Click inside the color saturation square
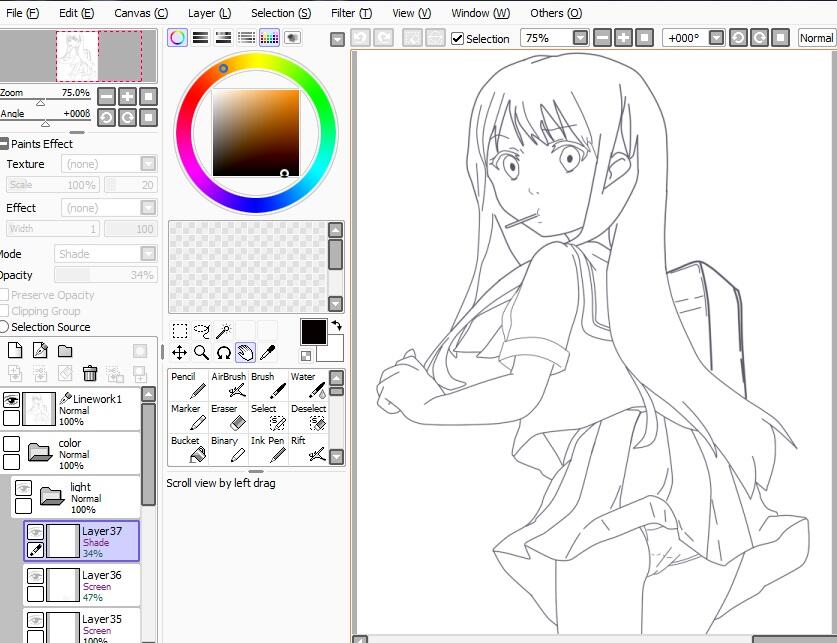 pyautogui.click(x=256, y=133)
